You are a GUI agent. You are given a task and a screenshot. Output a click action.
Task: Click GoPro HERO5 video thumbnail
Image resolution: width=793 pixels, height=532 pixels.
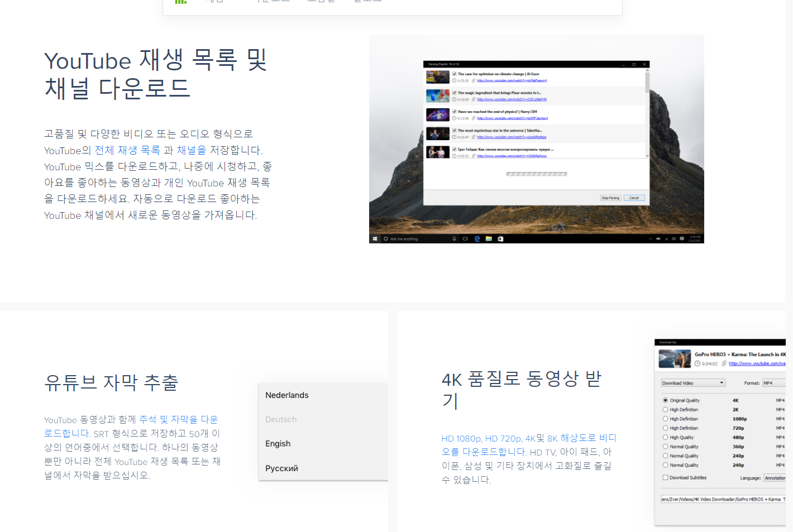tap(675, 358)
